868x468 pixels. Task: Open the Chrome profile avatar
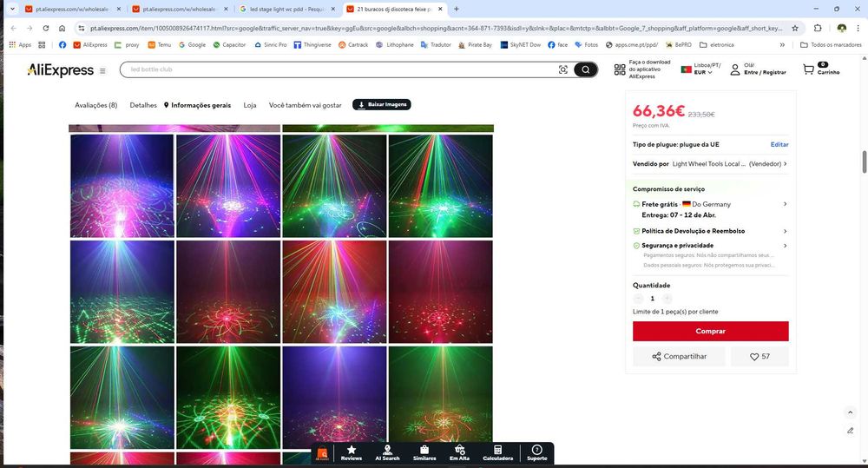click(841, 29)
